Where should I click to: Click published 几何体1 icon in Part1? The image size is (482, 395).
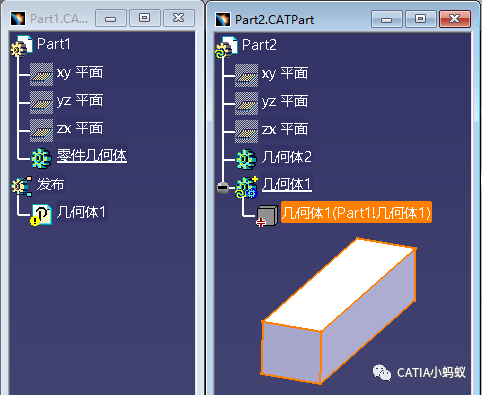(41, 215)
